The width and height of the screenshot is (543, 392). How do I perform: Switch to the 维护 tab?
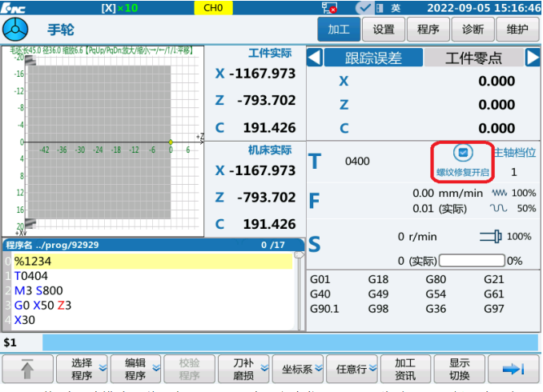[517, 30]
